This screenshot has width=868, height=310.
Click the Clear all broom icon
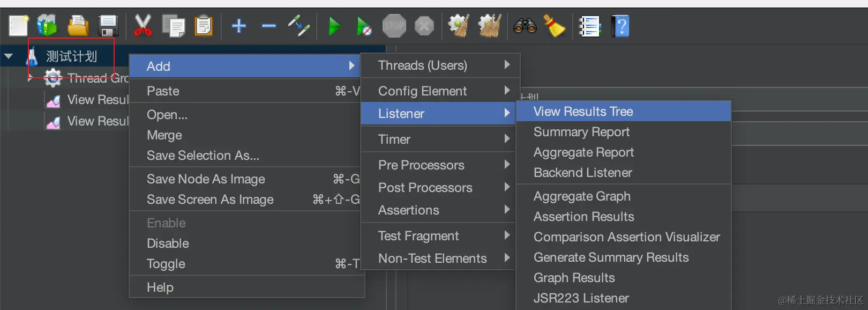coord(555,26)
